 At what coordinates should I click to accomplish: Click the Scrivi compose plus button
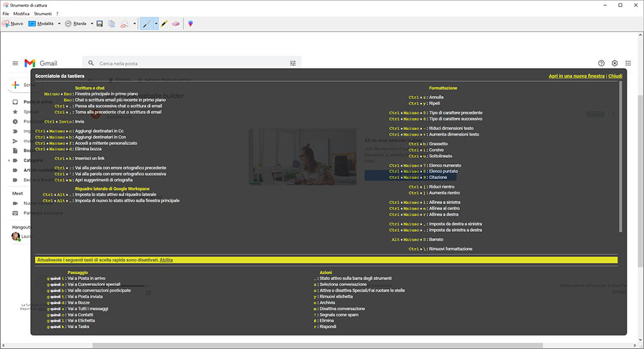15,85
